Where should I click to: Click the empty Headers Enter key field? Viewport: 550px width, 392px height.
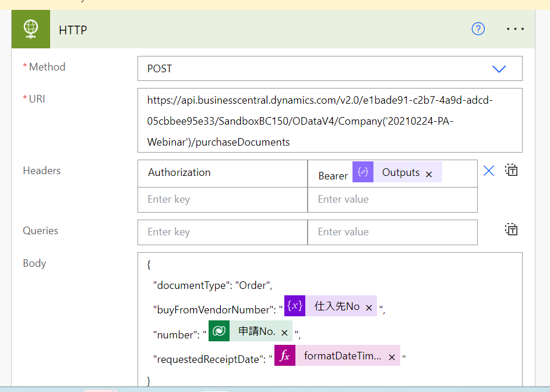[223, 199]
